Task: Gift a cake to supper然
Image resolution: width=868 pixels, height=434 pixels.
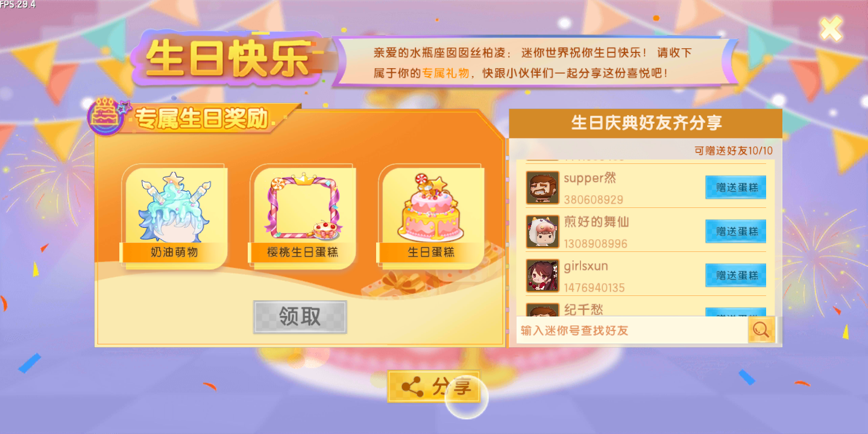Action: 735,187
